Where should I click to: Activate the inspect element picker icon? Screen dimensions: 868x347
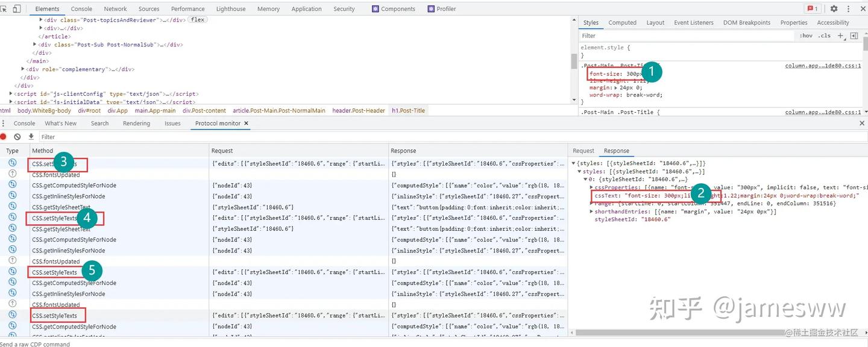pyautogui.click(x=4, y=9)
